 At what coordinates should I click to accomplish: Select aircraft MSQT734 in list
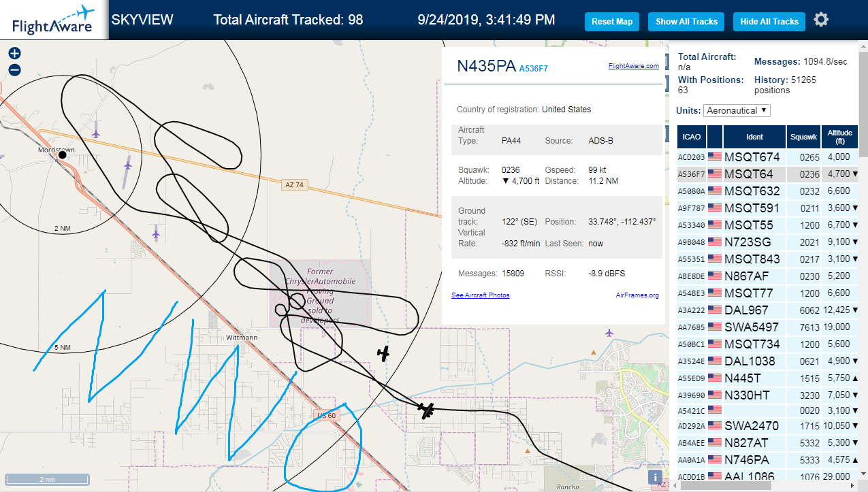[x=768, y=344]
